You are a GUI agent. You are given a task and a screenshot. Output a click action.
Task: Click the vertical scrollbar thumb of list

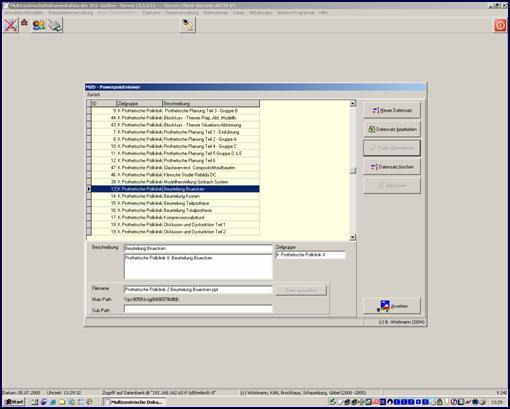pos(353,171)
